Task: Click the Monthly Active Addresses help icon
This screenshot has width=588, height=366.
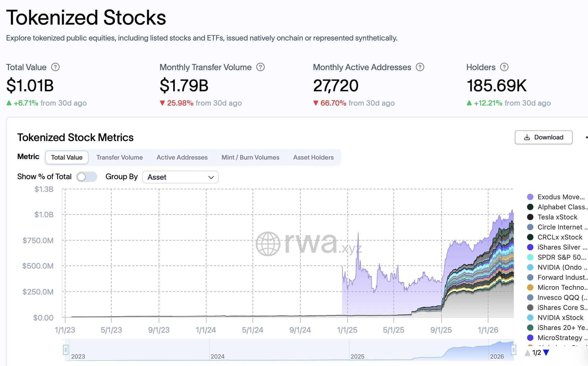Action: pos(420,67)
